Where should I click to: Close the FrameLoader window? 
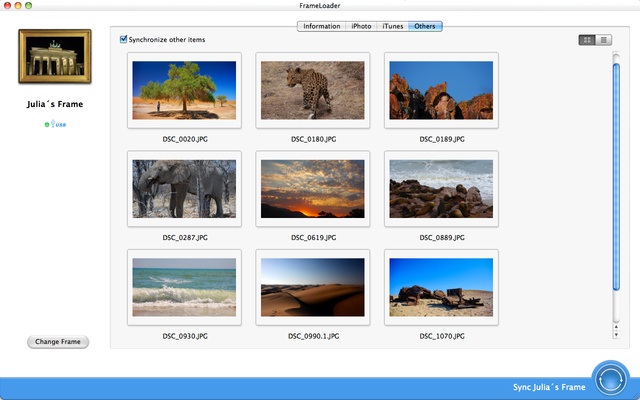click(7, 5)
